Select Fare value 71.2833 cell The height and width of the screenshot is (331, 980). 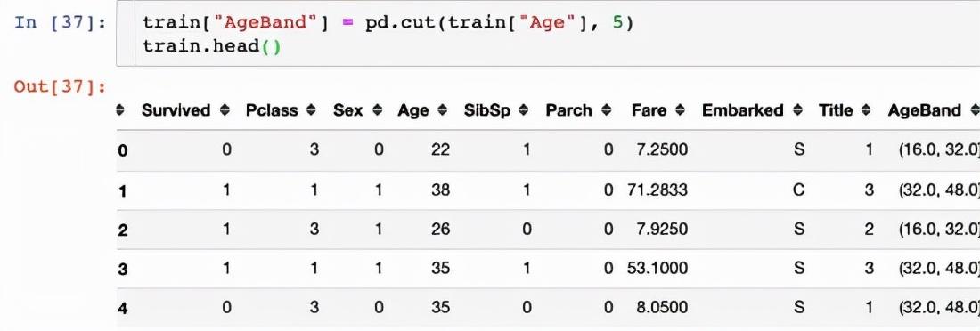(x=657, y=190)
